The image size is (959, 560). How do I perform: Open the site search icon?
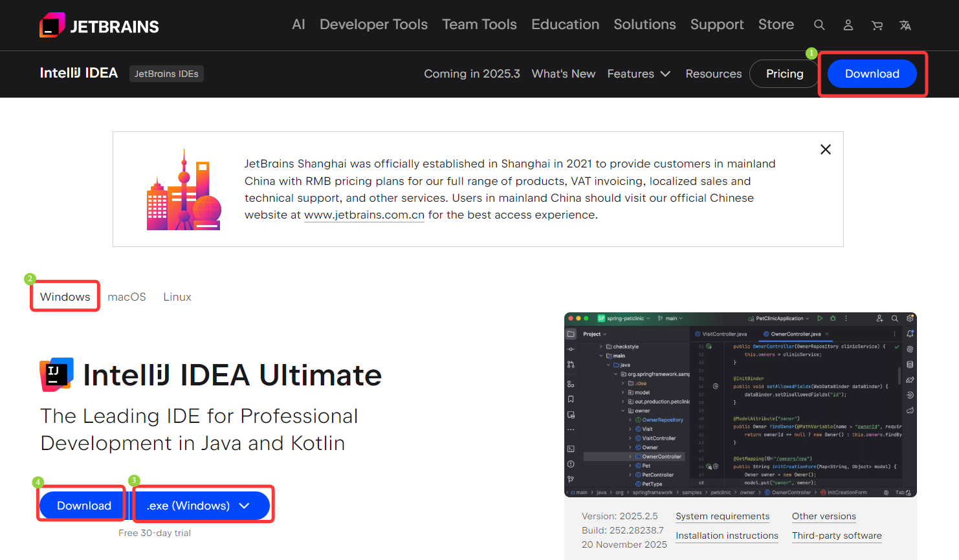coord(819,25)
